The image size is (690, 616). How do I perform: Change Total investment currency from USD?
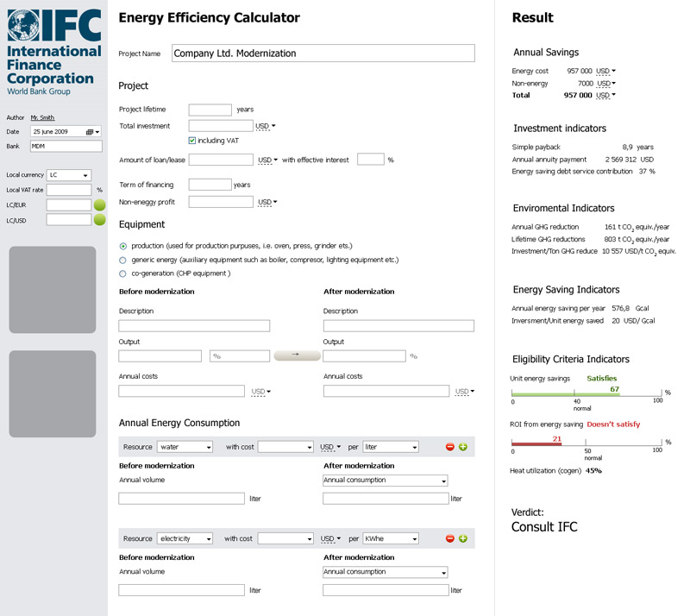tap(267, 126)
